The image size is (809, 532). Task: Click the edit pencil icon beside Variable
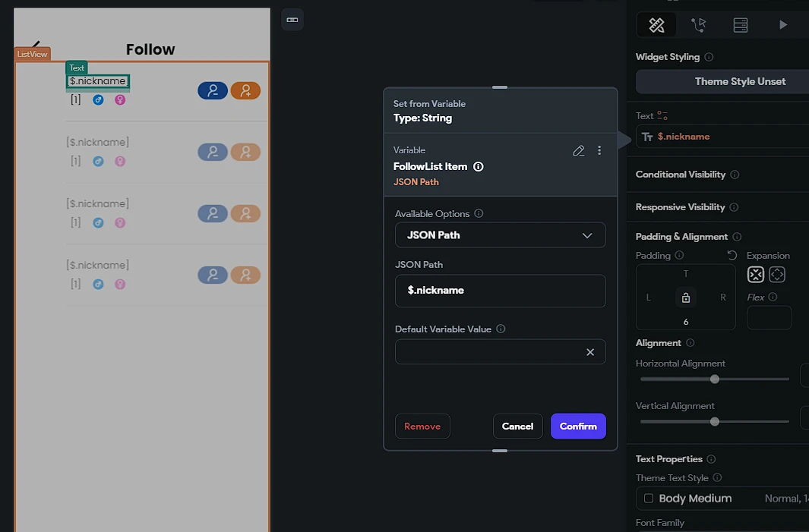tap(579, 151)
